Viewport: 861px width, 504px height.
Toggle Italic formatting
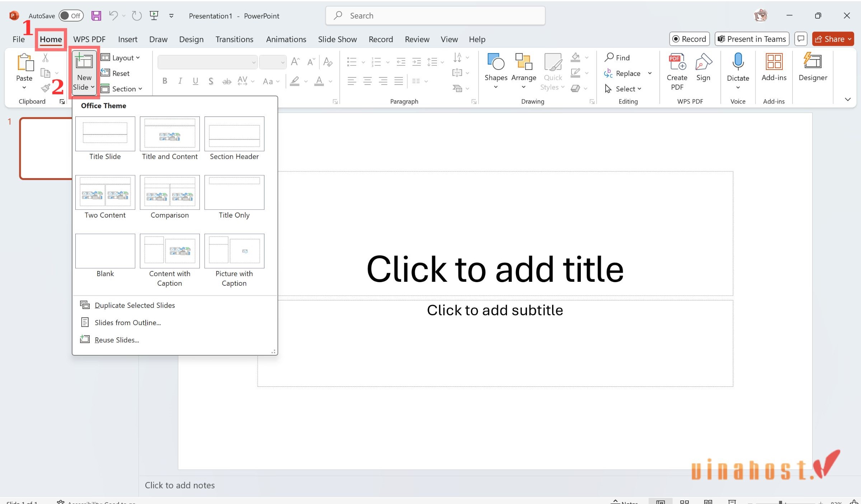point(180,81)
